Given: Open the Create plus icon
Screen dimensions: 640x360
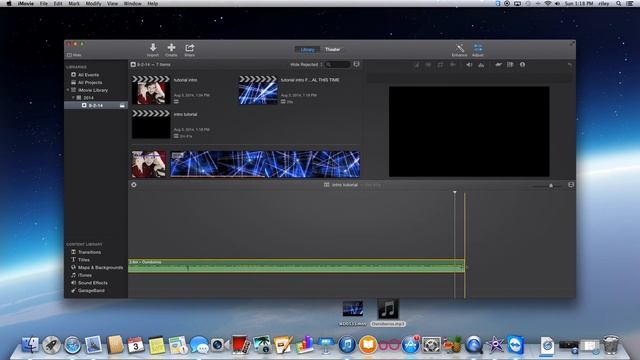Looking at the screenshot, I should [171, 48].
